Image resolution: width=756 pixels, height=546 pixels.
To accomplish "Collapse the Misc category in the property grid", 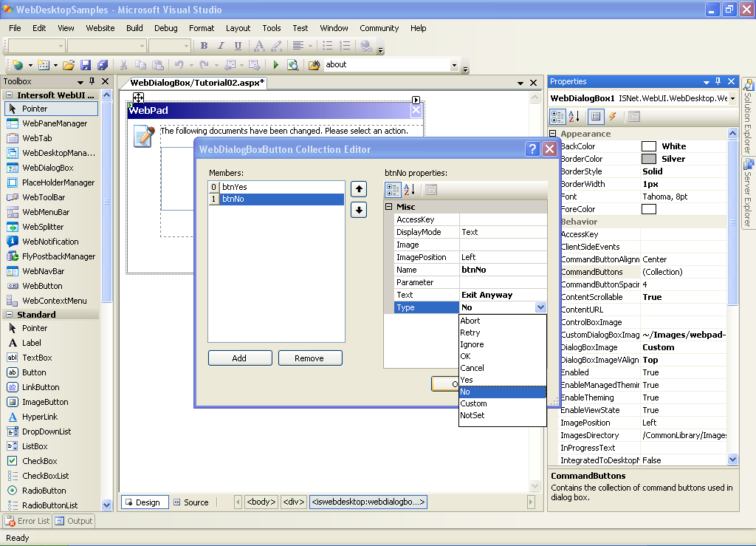I will tap(389, 207).
